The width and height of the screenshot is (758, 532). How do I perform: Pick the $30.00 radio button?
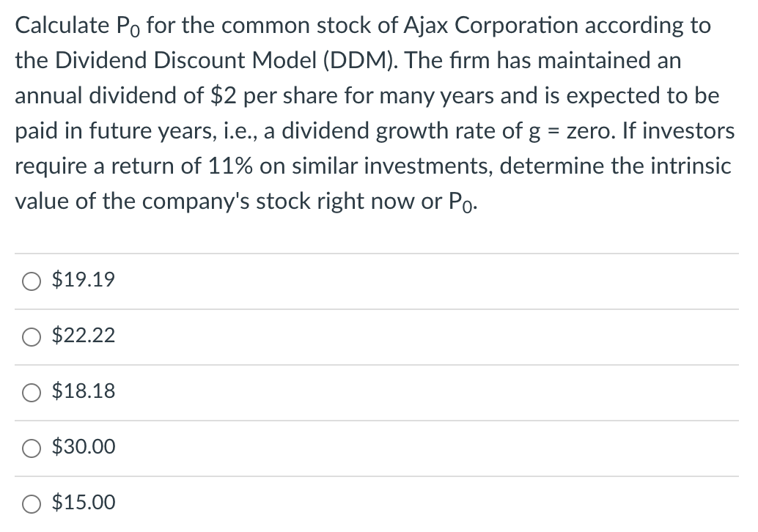[x=32, y=448]
